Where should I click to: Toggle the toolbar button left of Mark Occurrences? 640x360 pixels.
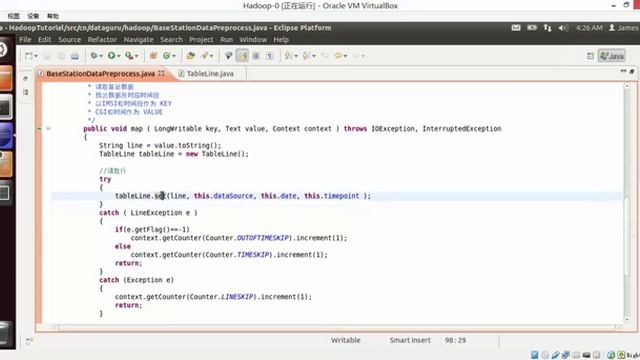[228, 56]
